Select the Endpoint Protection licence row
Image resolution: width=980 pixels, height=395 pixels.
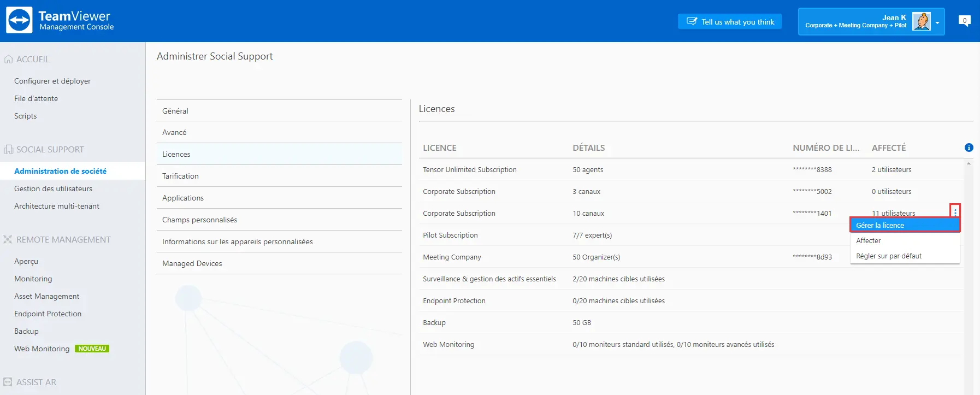pyautogui.click(x=690, y=300)
